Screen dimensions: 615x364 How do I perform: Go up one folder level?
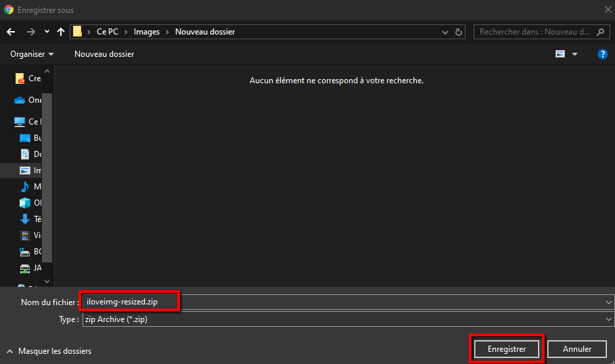[x=62, y=32]
